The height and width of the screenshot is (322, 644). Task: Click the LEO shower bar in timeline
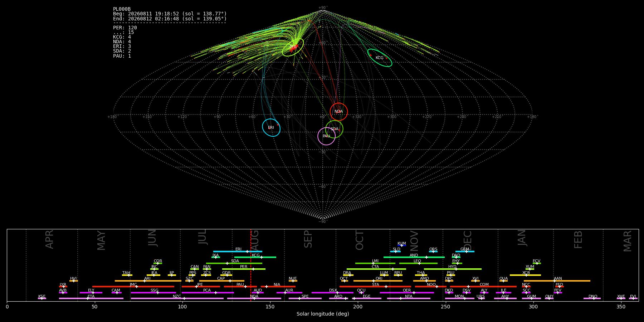coord(418,263)
